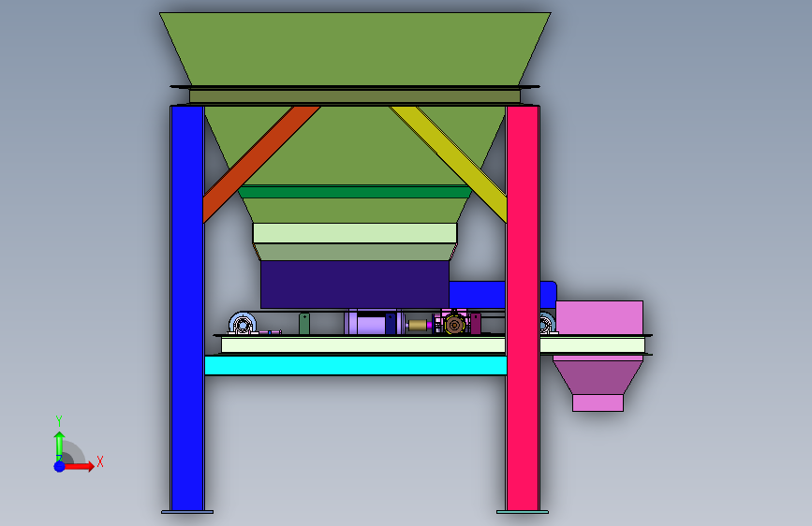This screenshot has width=812, height=526.
Task: Select the light green hopper section
Action: (355, 233)
